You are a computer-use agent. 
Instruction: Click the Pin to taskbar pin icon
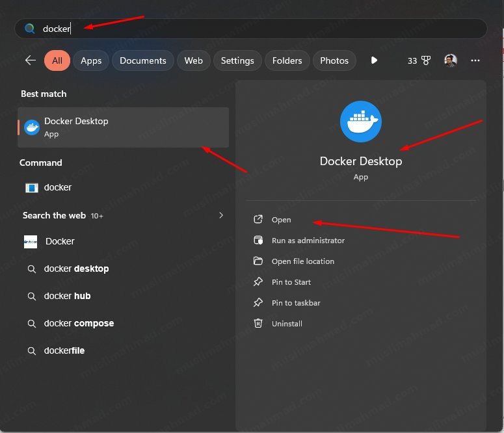click(258, 302)
